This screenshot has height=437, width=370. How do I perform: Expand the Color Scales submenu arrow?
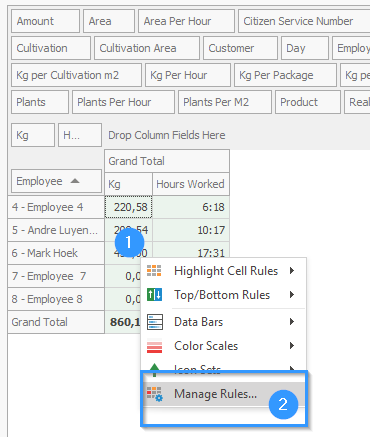pos(292,346)
